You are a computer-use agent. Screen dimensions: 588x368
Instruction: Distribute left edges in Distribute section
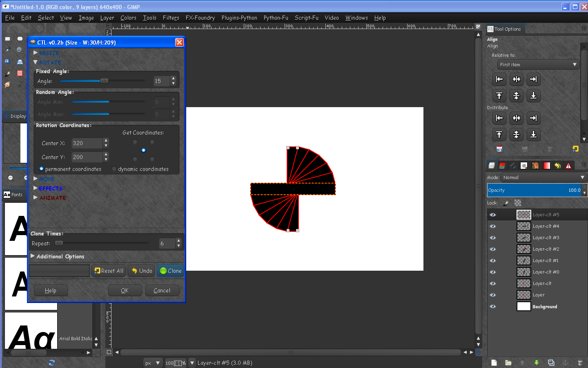tap(499, 118)
